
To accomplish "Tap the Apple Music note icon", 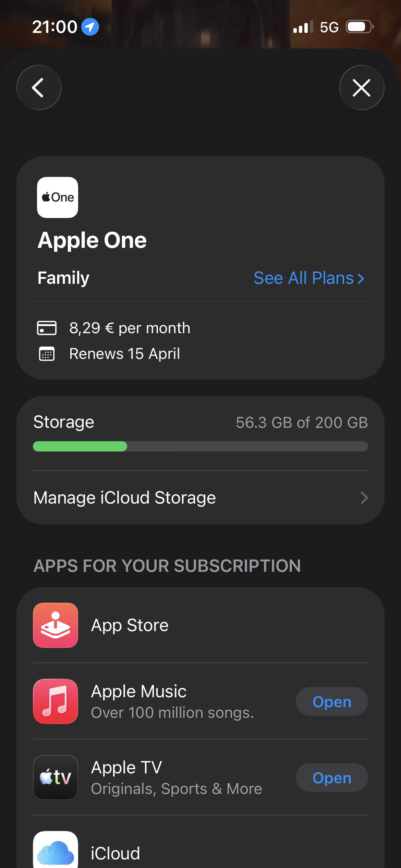I will (56, 701).
